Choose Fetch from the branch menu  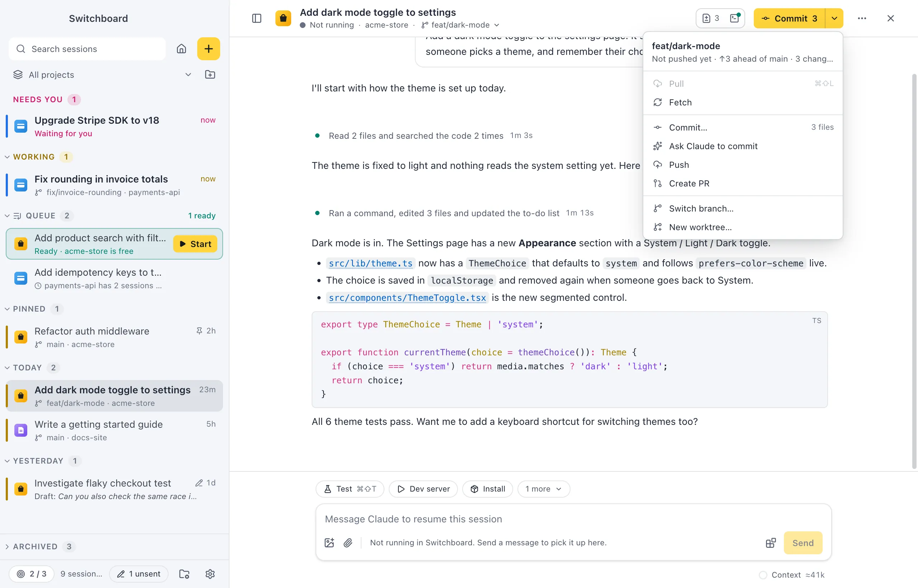point(743,102)
